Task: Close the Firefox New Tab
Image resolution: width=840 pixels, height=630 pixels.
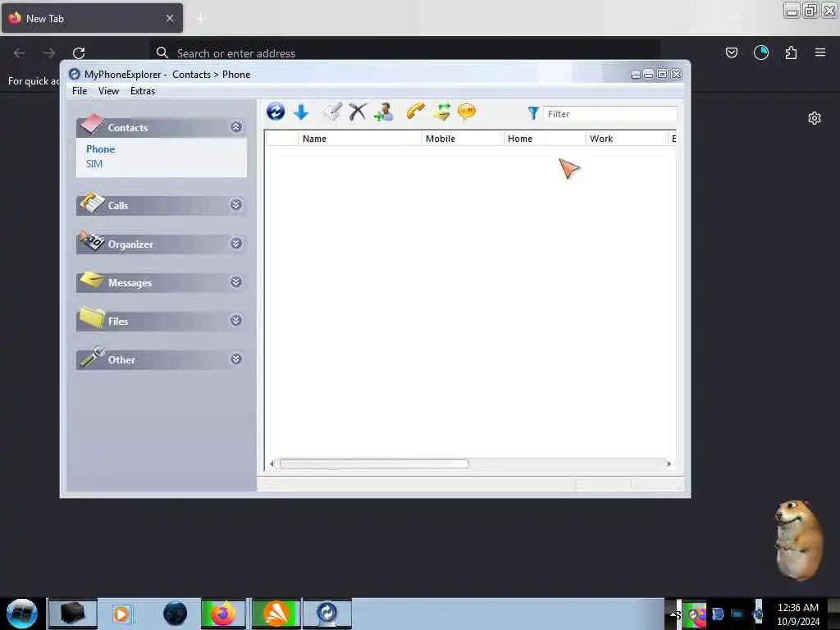Action: coord(169,18)
